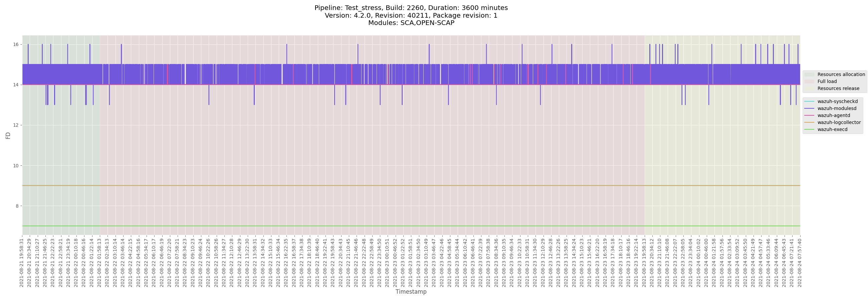Click the Resources allocation legend swatch

click(809, 74)
